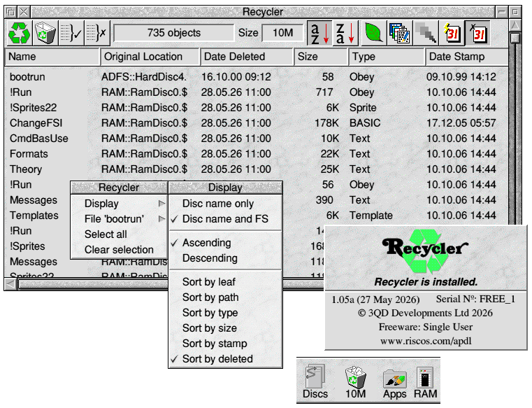532x408 pixels.
Task: Click the send-to-back icon in Recycler title bar
Action: tap(11, 12)
